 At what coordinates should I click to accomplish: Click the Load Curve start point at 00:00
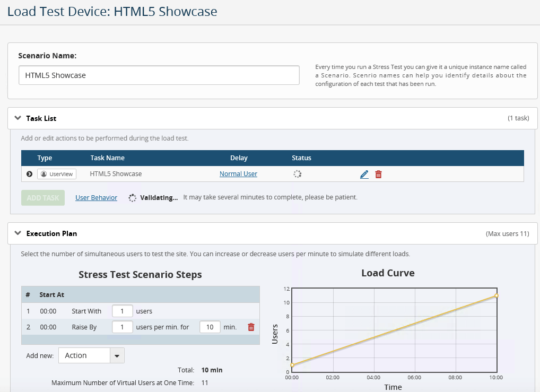point(292,365)
